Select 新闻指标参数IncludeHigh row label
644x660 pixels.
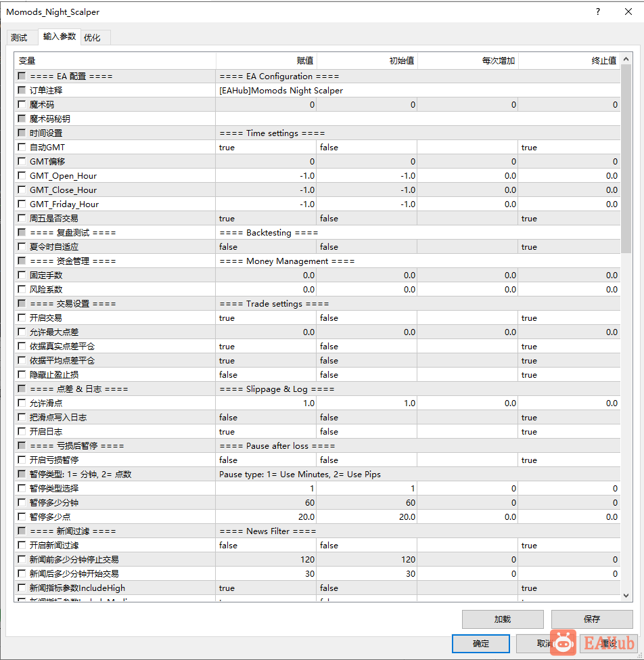(77, 588)
